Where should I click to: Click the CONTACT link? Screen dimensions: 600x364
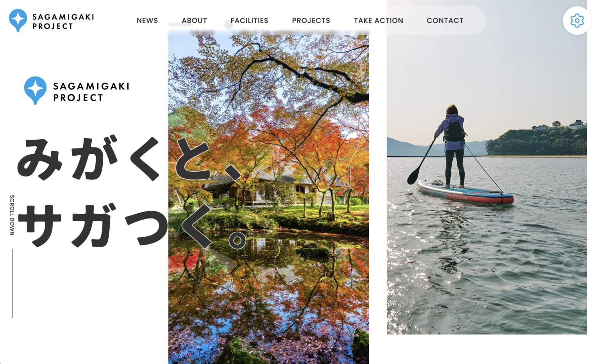pos(445,21)
